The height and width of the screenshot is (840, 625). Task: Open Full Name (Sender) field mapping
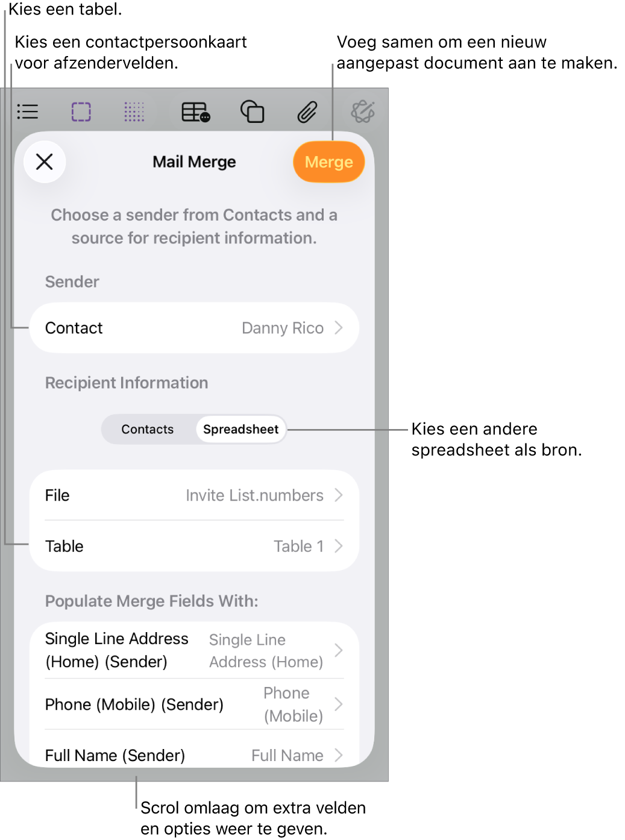coord(194,755)
